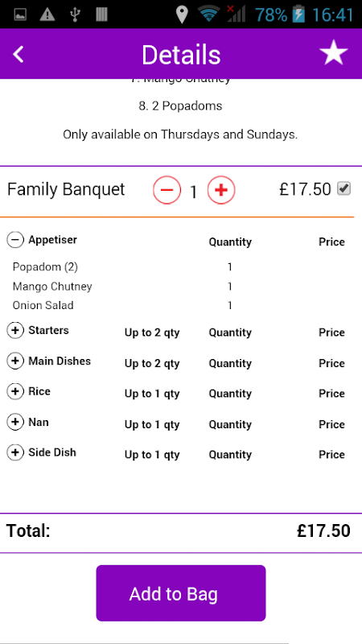362x644 pixels.
Task: Tap the back arrow in header
Action: 19,54
